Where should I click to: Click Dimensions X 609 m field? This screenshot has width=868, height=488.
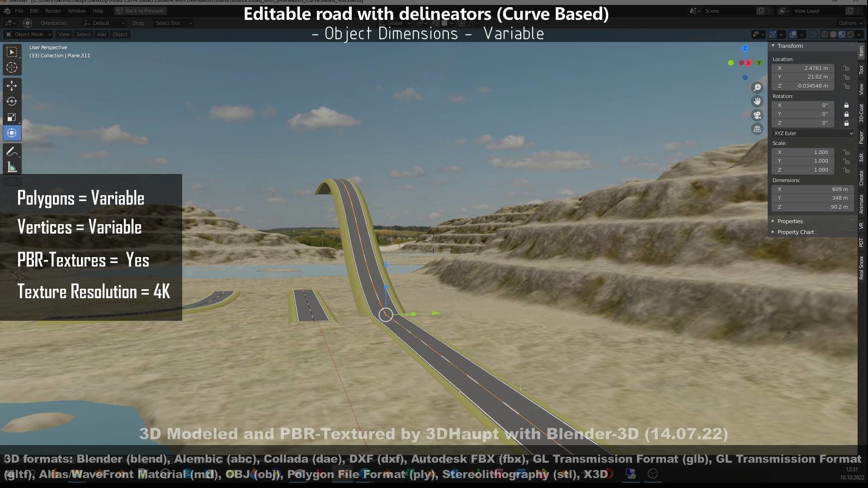tap(813, 189)
